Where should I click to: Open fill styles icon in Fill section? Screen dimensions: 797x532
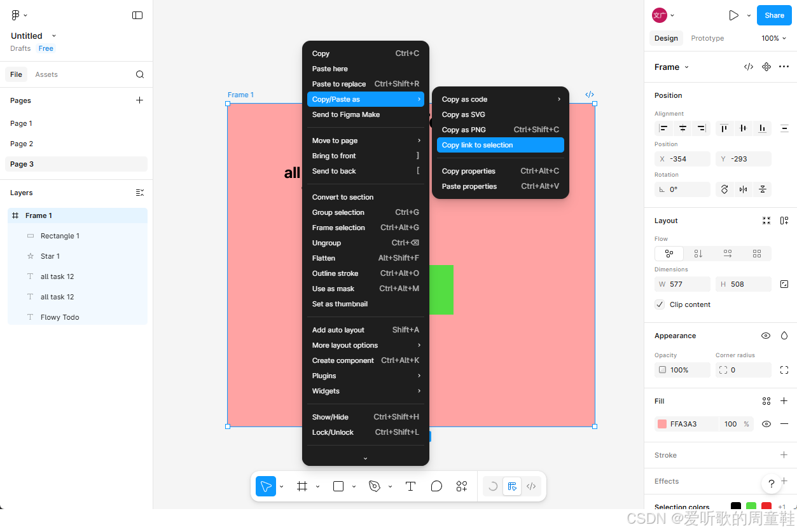pyautogui.click(x=766, y=401)
